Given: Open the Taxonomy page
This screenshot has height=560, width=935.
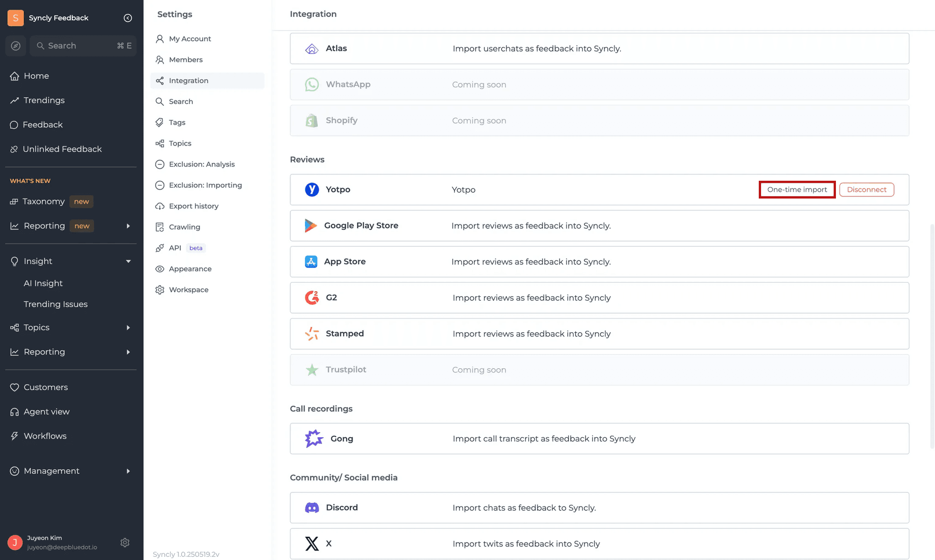Looking at the screenshot, I should point(43,202).
